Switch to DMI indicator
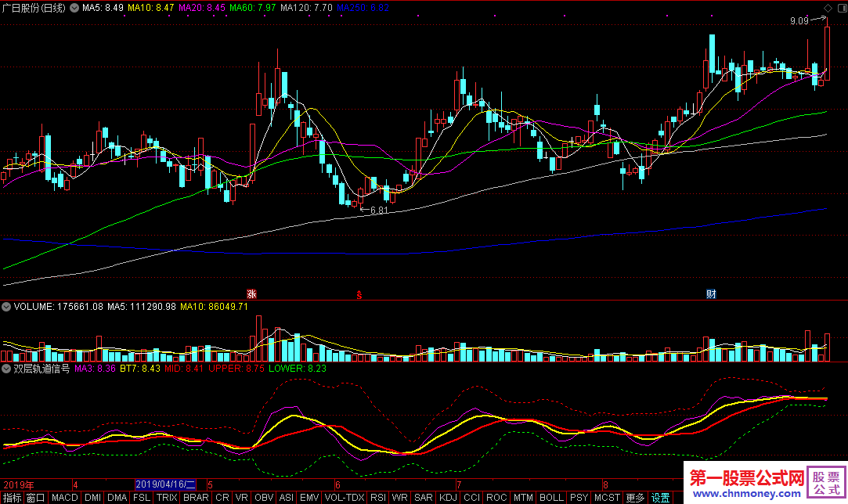The height and width of the screenshot is (504, 848). pos(93,498)
